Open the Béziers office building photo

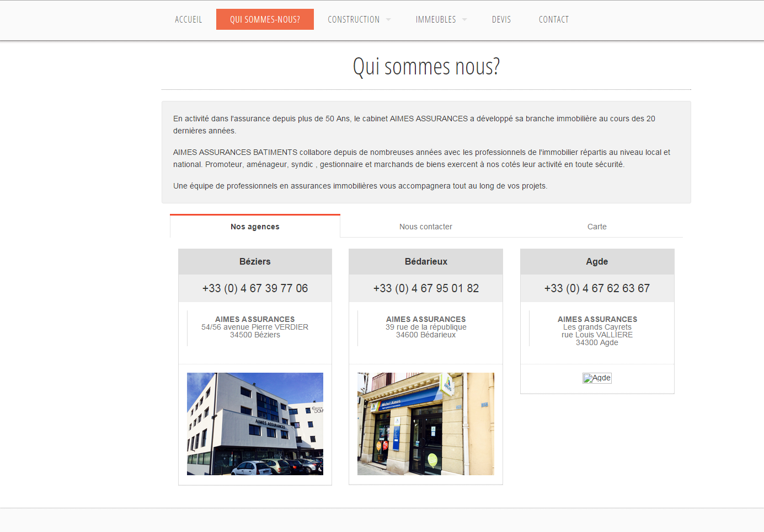click(255, 424)
